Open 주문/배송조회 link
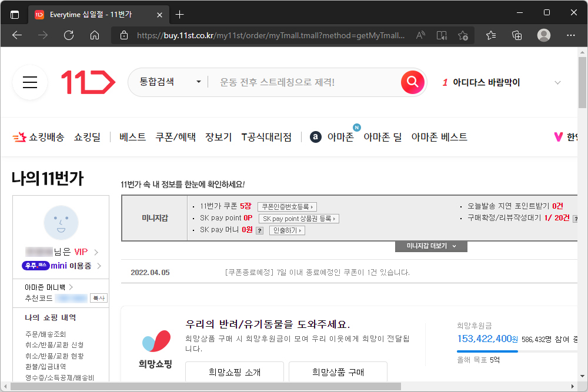 pyautogui.click(x=45, y=334)
